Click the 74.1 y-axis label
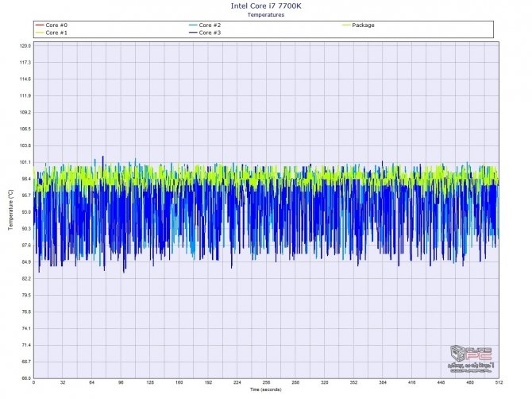This screenshot has width=532, height=399. [x=25, y=328]
